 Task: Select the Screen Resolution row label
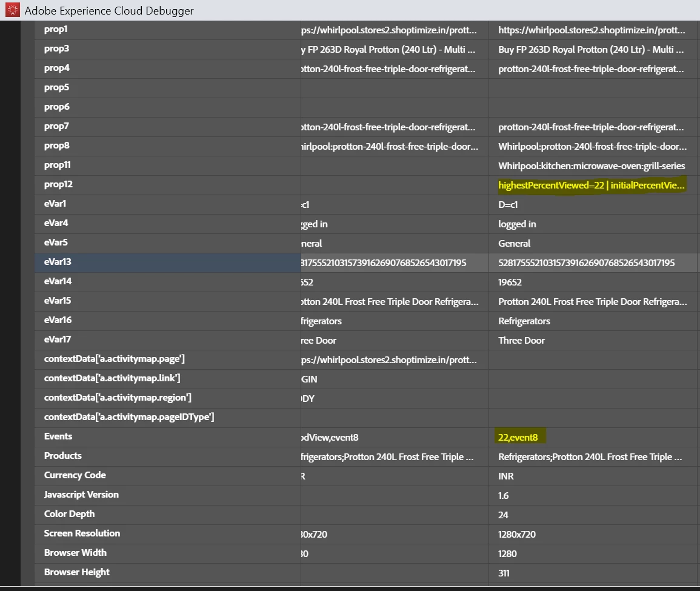click(x=82, y=533)
